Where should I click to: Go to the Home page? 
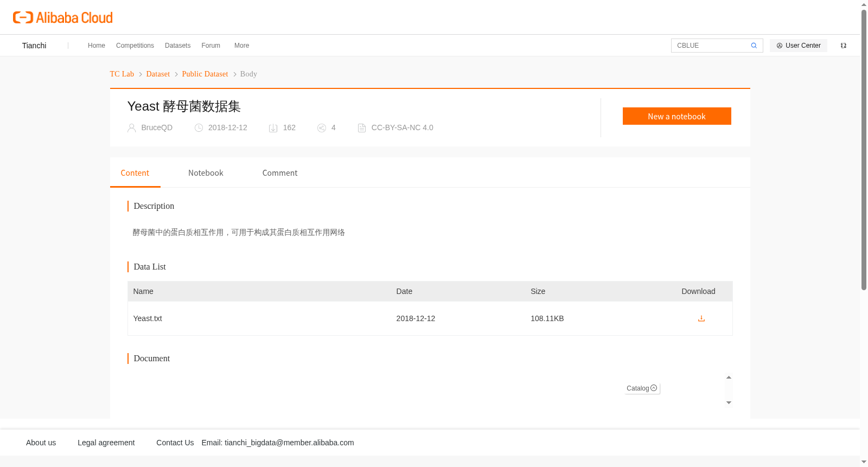97,46
